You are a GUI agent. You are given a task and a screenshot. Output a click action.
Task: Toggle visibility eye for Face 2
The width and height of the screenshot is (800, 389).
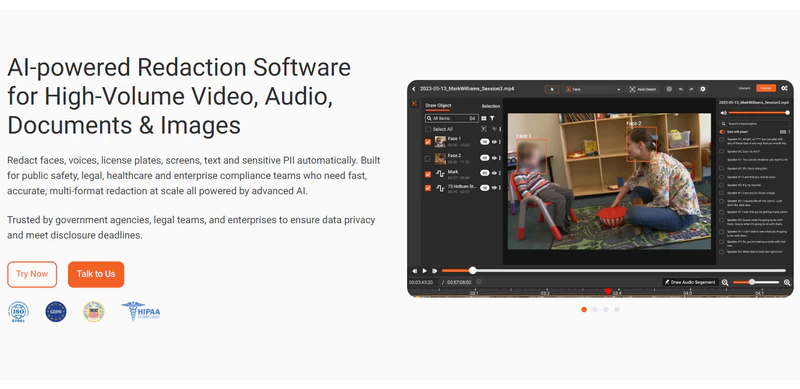click(494, 158)
